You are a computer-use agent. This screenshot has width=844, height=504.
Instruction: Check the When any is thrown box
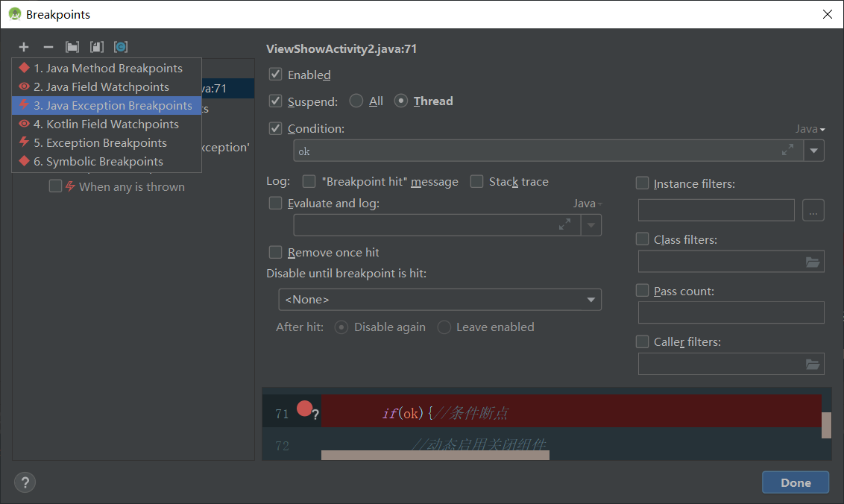click(x=55, y=186)
